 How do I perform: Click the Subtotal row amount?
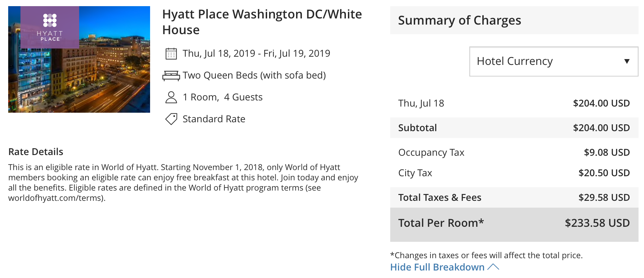click(x=601, y=128)
